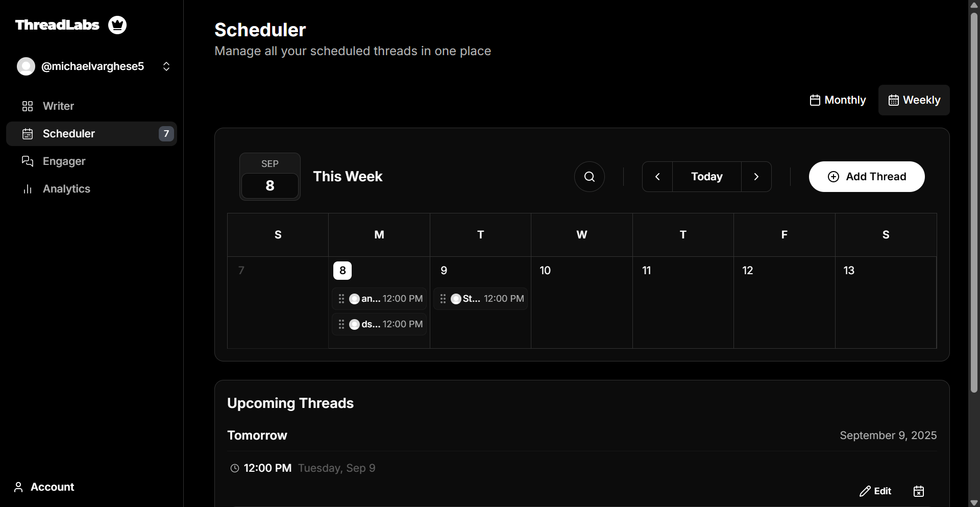
Task: Click the Add Thread button
Action: (x=866, y=176)
